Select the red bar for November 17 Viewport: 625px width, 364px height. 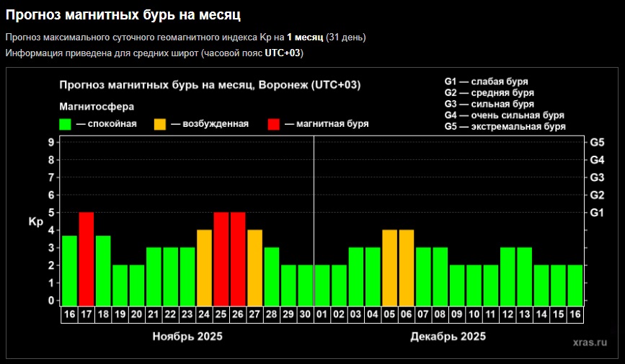point(87,258)
